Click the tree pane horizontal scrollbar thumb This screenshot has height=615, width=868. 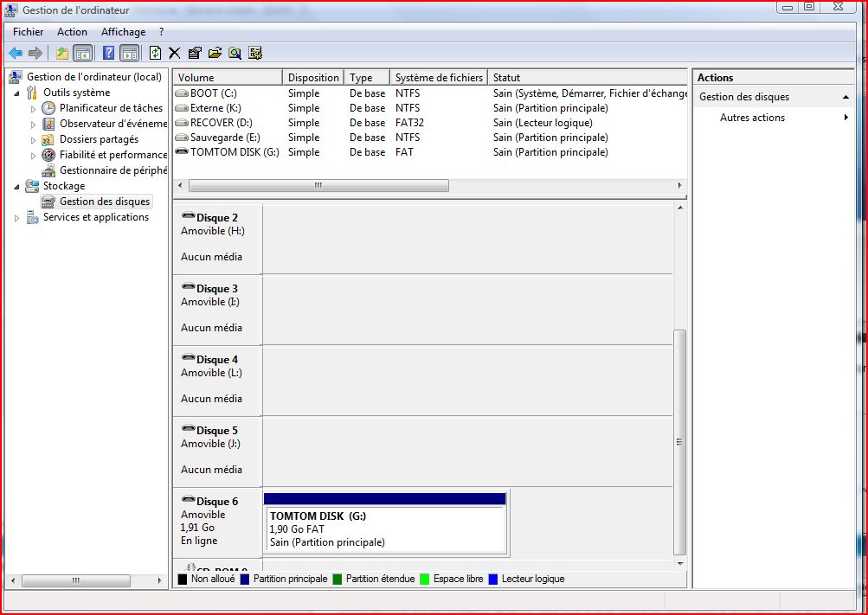[76, 580]
